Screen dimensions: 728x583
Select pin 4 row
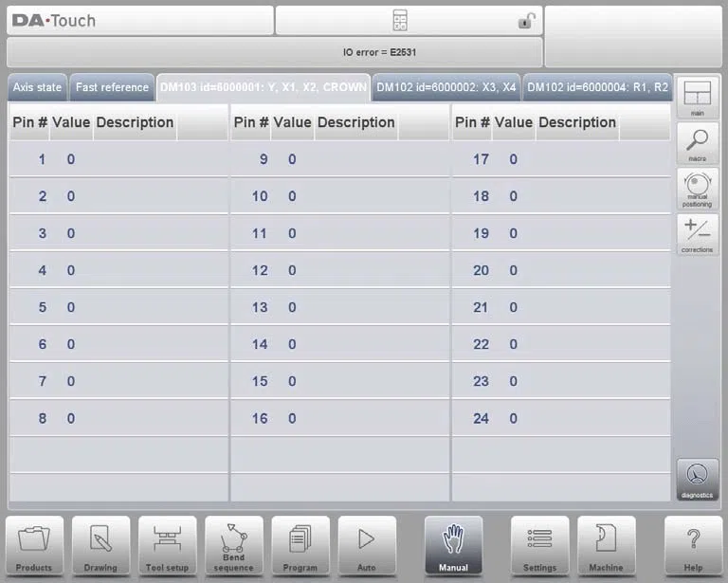tap(118, 270)
